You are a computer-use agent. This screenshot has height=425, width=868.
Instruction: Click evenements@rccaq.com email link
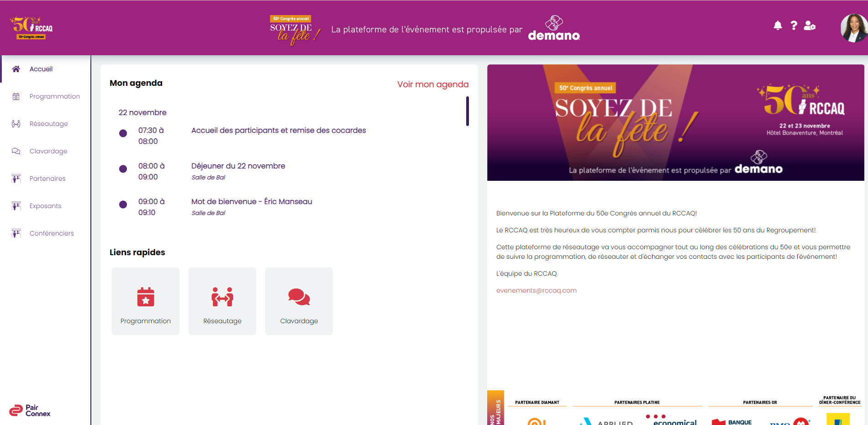[x=537, y=290]
